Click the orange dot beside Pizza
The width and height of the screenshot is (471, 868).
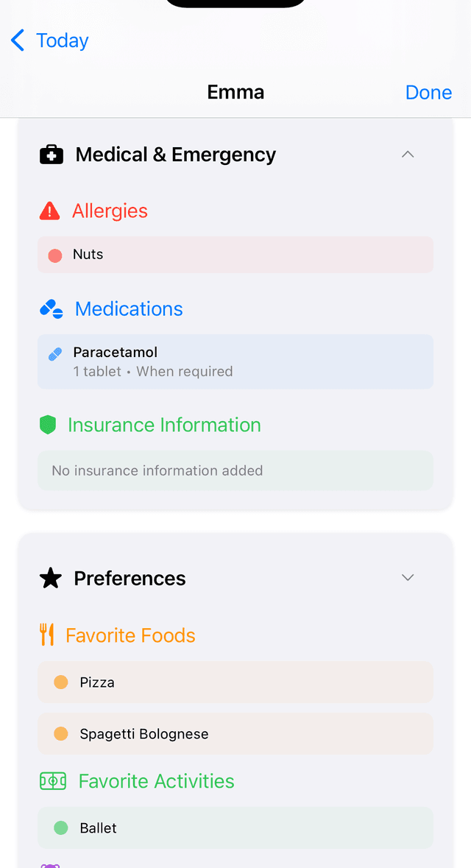61,682
